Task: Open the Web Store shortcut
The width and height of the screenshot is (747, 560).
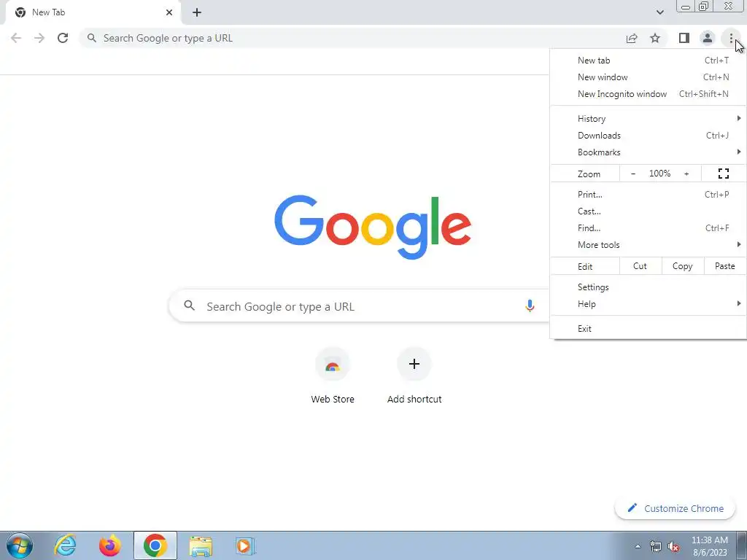Action: tap(333, 376)
